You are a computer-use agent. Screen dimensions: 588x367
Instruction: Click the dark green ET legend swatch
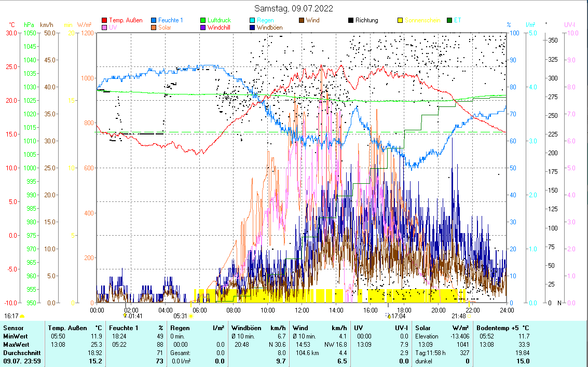coord(449,21)
